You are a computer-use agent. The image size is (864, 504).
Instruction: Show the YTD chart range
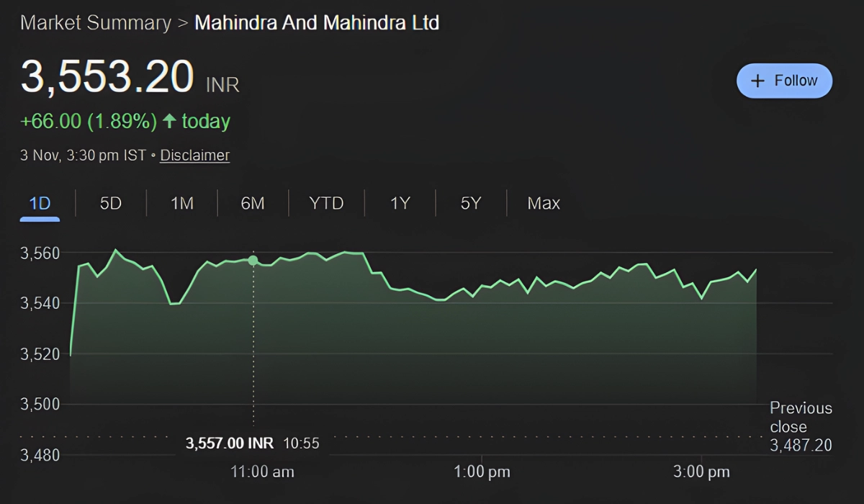[326, 204]
